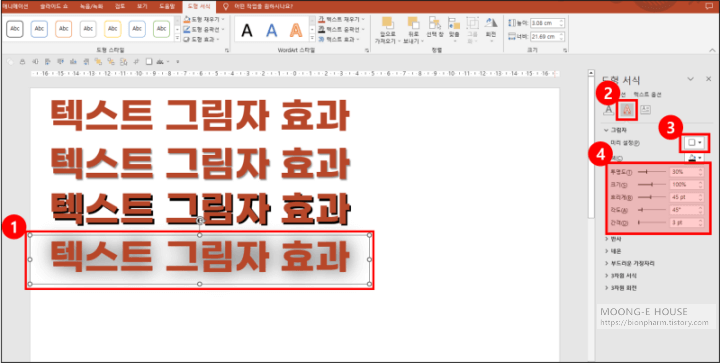Open comments via the speech bubble icon
The image size is (720, 363).
click(709, 6)
